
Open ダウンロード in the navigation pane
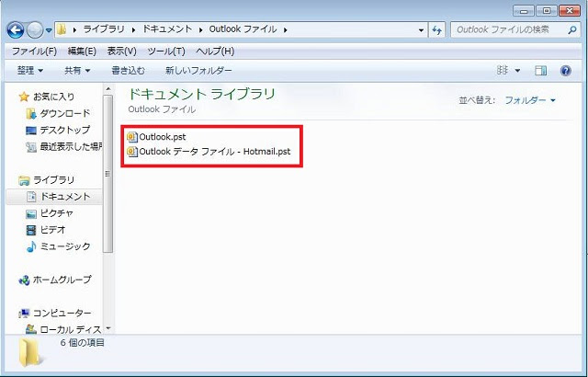pos(65,113)
